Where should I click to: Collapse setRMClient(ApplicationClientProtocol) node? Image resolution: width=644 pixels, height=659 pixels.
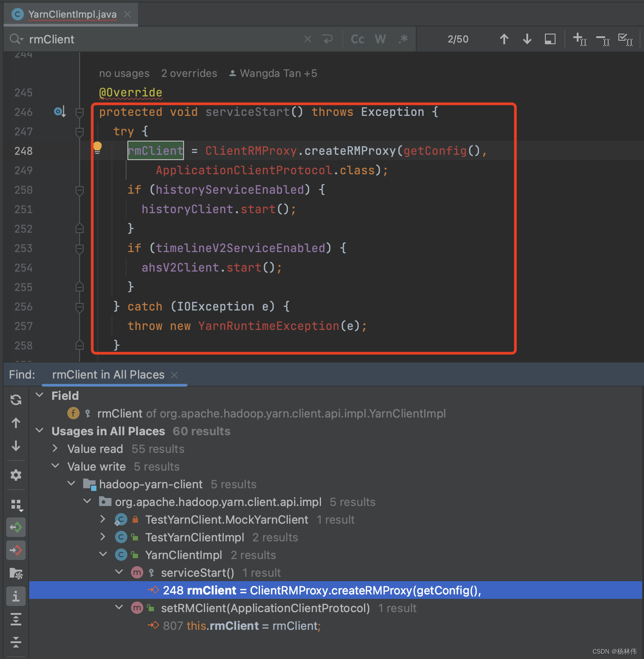119,607
